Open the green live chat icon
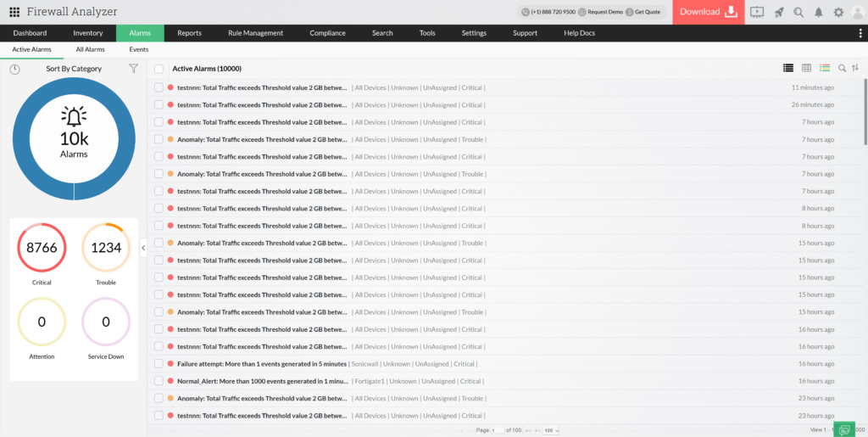Screen dimensions: 868x437 843,429
